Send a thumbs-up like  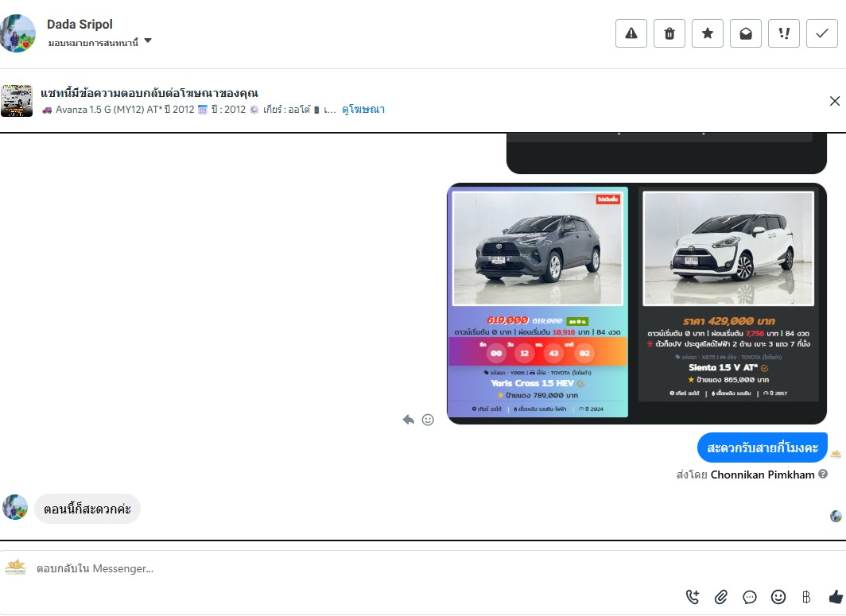[x=836, y=597]
